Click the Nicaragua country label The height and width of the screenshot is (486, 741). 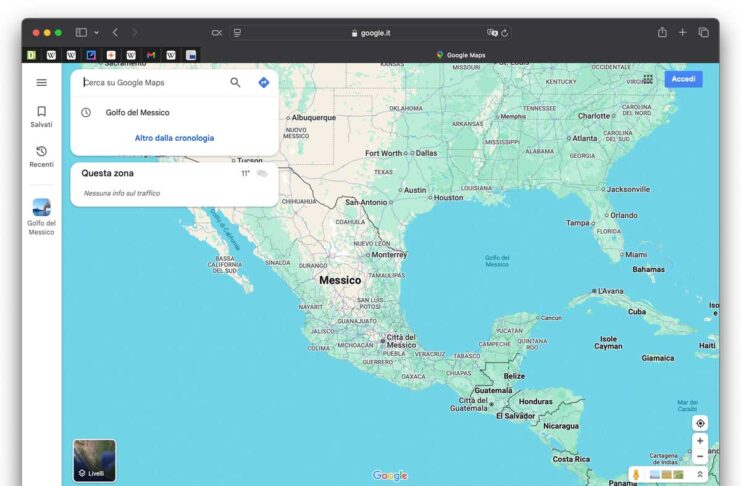[560, 425]
